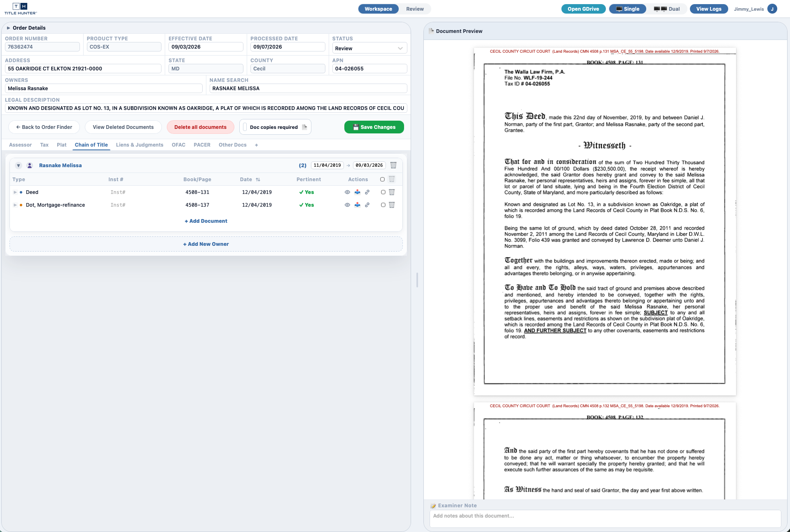Open the Assessor tab
Viewport: 790px width, 532px height.
[20, 145]
